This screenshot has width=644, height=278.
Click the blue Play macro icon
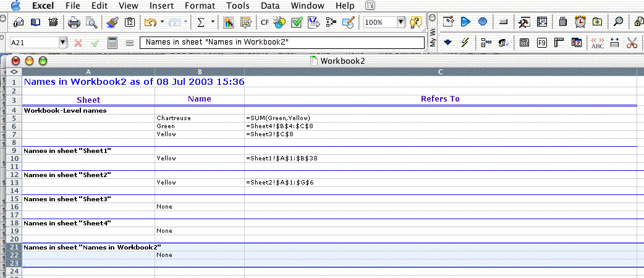tap(465, 22)
